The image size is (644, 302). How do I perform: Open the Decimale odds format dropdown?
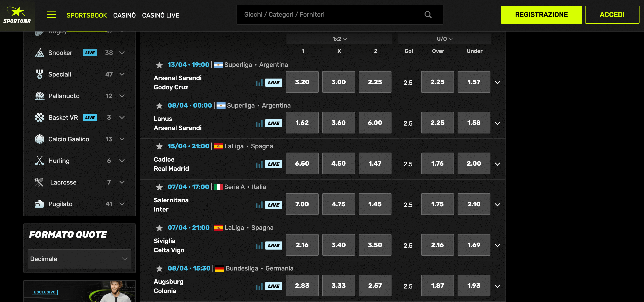point(80,259)
